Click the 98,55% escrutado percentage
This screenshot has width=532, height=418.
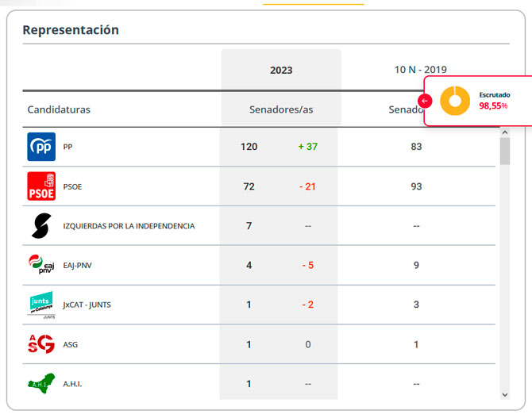[x=493, y=105]
